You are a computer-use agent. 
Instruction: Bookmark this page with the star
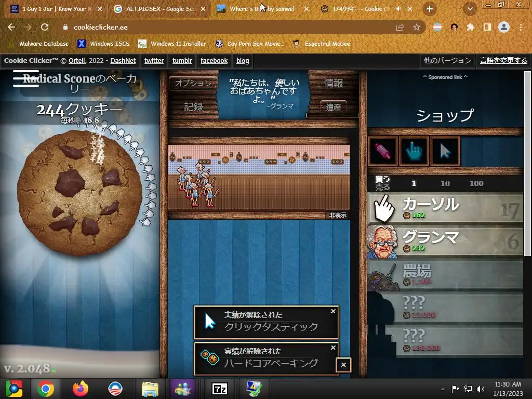(x=417, y=27)
